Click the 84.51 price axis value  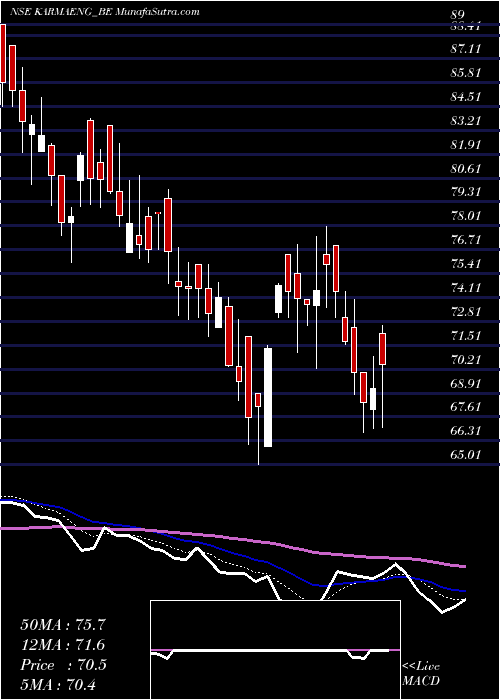coord(466,97)
